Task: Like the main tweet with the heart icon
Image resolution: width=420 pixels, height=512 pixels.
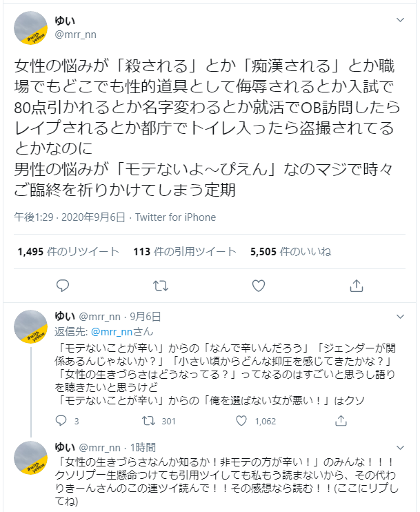Action: click(x=259, y=286)
